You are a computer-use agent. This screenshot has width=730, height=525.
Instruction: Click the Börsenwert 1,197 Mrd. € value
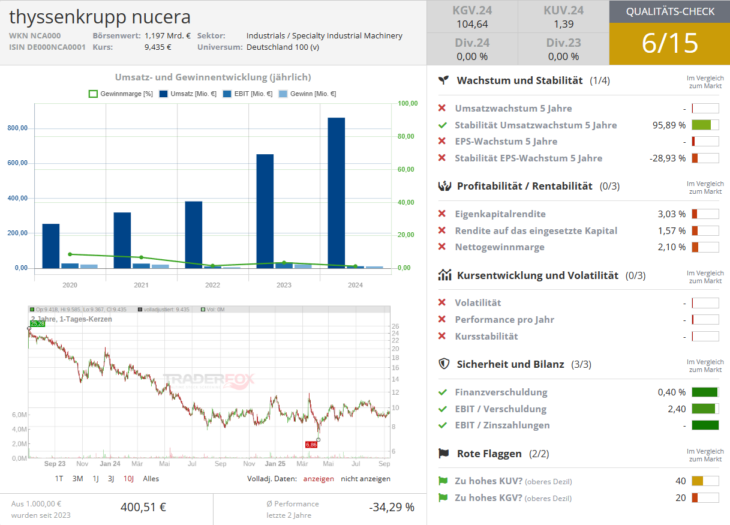168,35
